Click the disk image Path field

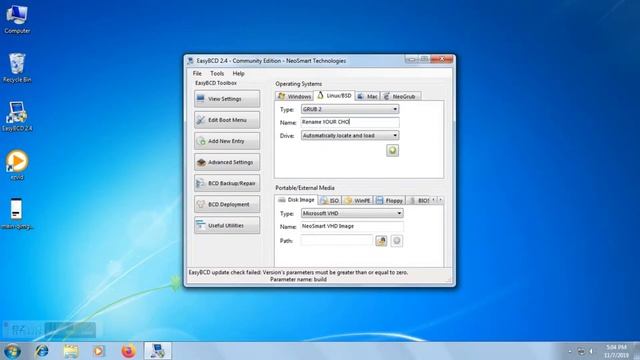pos(337,240)
